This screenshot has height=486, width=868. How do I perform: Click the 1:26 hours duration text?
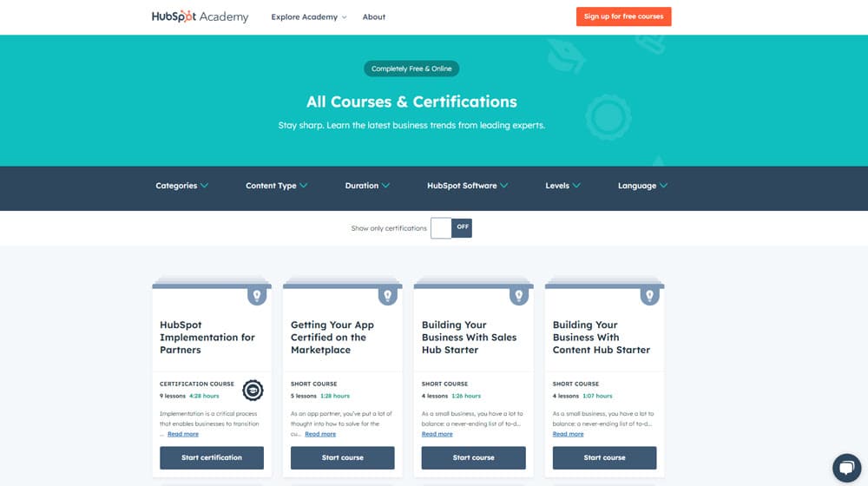pos(466,396)
